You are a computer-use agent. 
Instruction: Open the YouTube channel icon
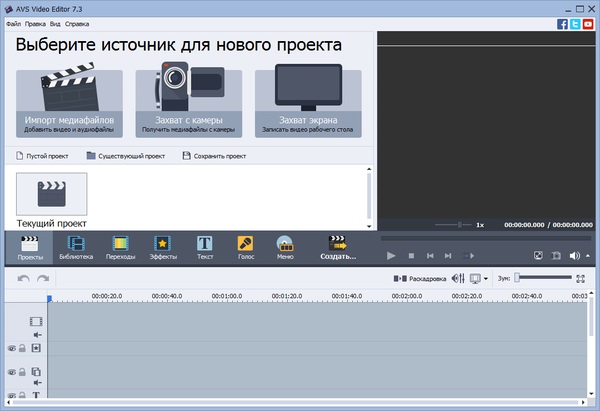589,22
